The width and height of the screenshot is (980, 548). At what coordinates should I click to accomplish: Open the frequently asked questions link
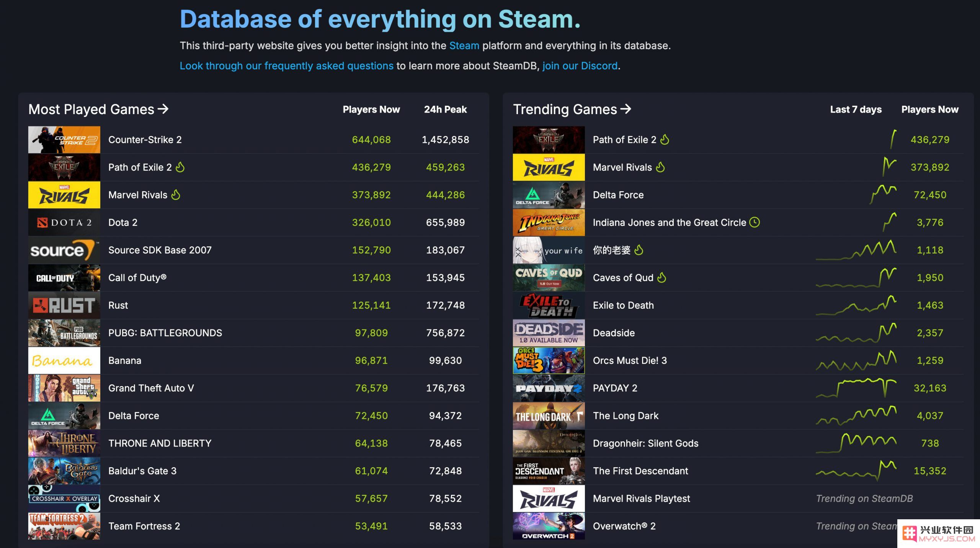(286, 66)
